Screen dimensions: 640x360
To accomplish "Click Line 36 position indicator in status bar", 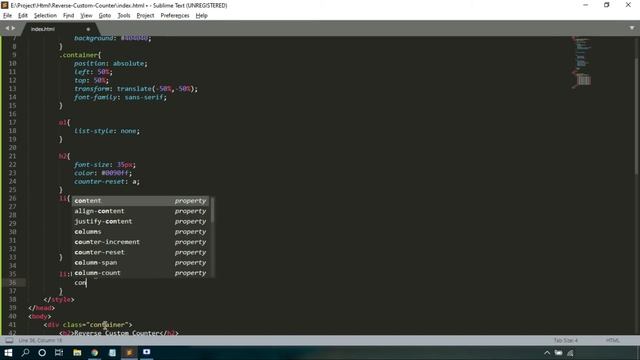I will coord(40,340).
